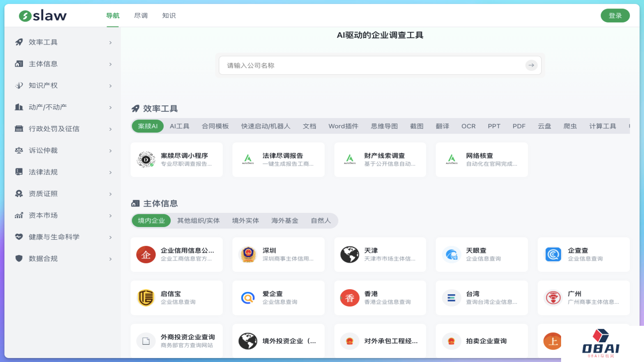This screenshot has width=644, height=362.
Task: Open the Shenzhen (深圳) emblem icon
Action: 248,255
